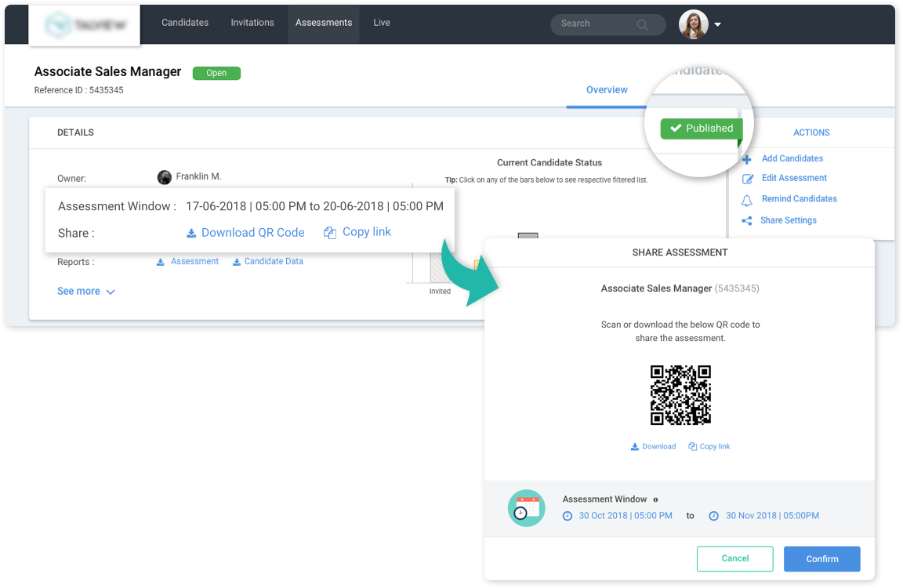The image size is (903, 588).
Task: Switch to the Overview tab
Action: point(607,90)
